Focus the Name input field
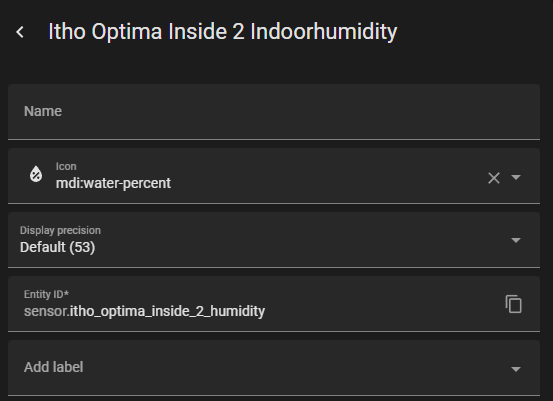This screenshot has height=401, width=553. tap(274, 112)
